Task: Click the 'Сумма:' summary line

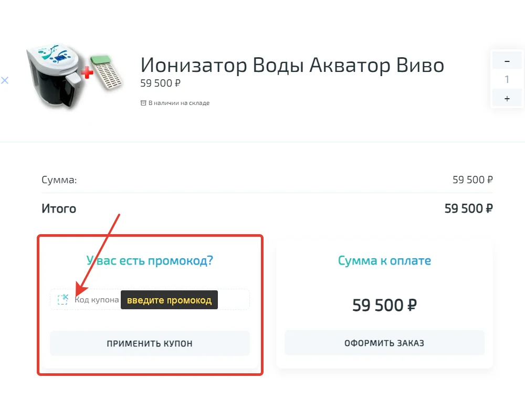Action: click(x=59, y=180)
